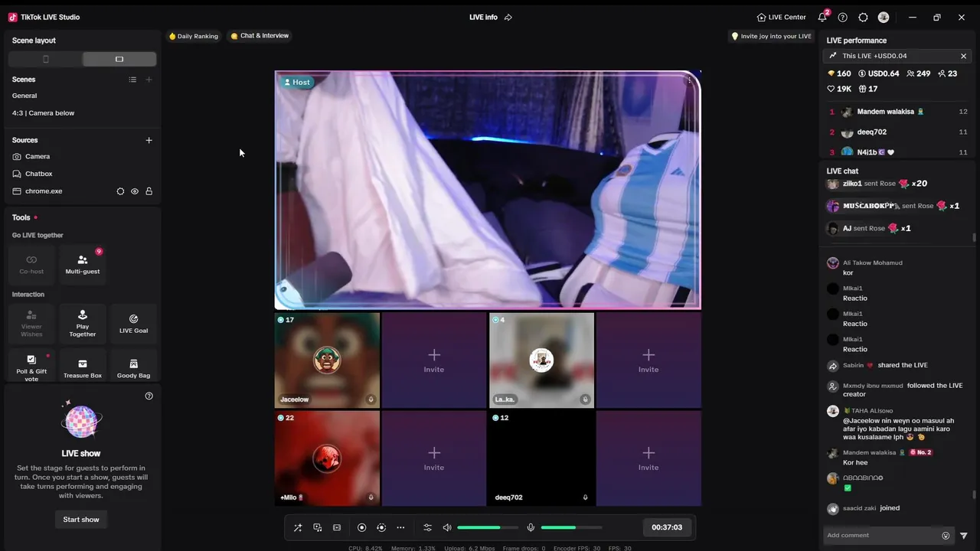Click the Add comment input field
This screenshot has width=980, height=551.
pyautogui.click(x=883, y=536)
